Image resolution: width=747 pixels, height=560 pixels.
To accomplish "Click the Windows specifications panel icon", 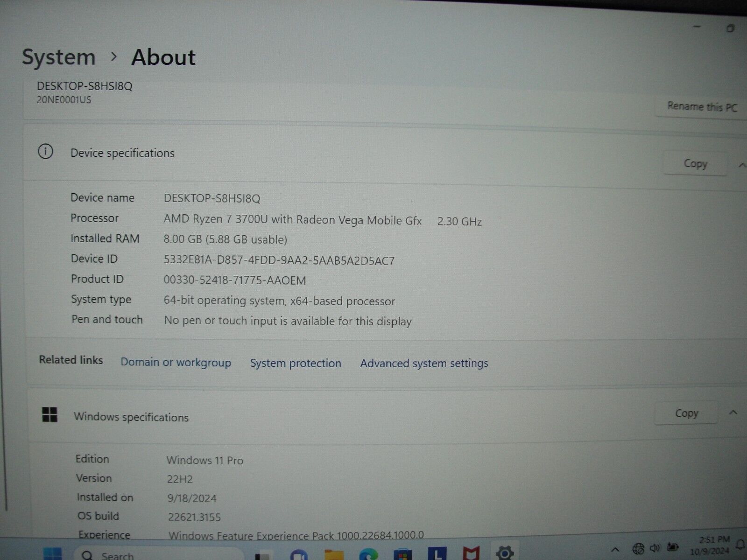I will click(50, 414).
